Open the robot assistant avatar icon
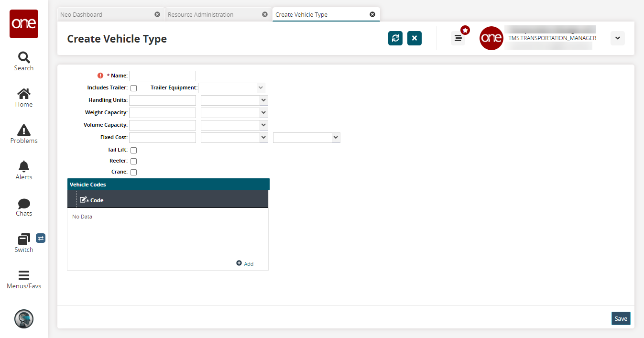 24,318
